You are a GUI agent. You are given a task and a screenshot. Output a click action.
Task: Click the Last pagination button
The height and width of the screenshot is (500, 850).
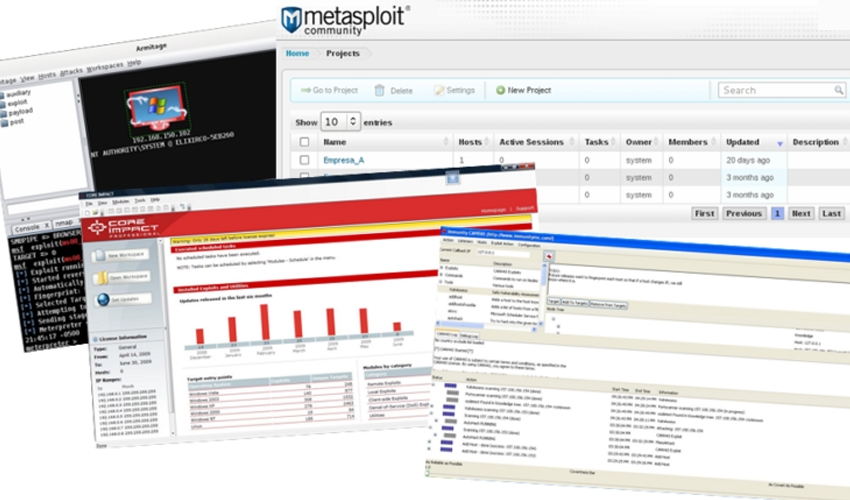[832, 213]
